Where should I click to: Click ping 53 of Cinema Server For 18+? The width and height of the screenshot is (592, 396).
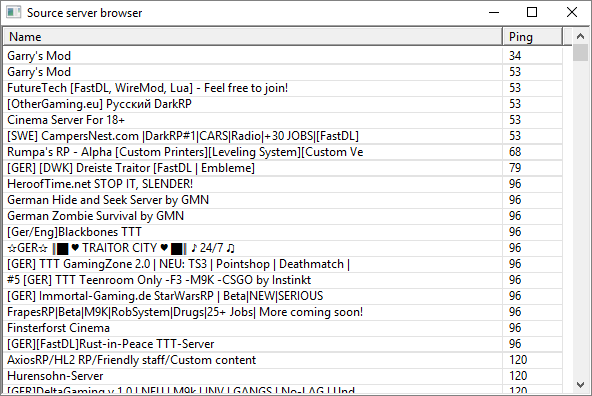tap(515, 120)
